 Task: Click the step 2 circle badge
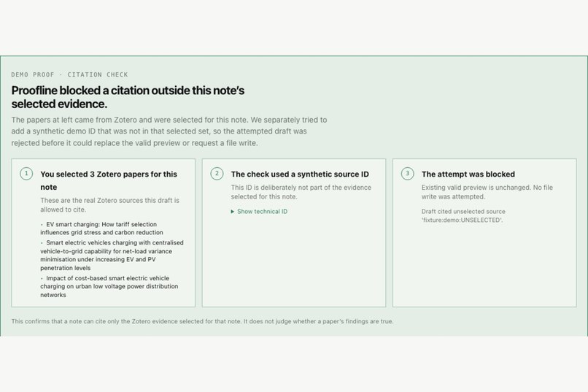(x=217, y=174)
